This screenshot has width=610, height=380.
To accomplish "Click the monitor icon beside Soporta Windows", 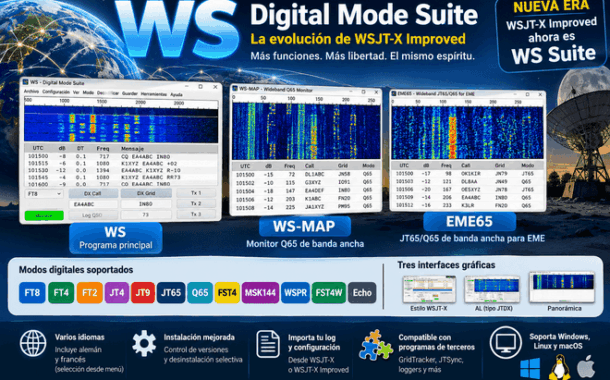I will click(x=505, y=343).
